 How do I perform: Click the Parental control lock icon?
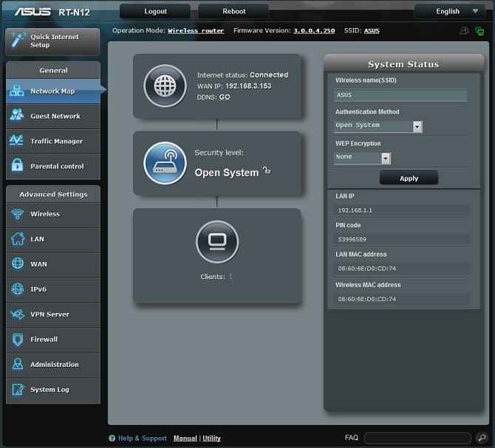click(17, 165)
